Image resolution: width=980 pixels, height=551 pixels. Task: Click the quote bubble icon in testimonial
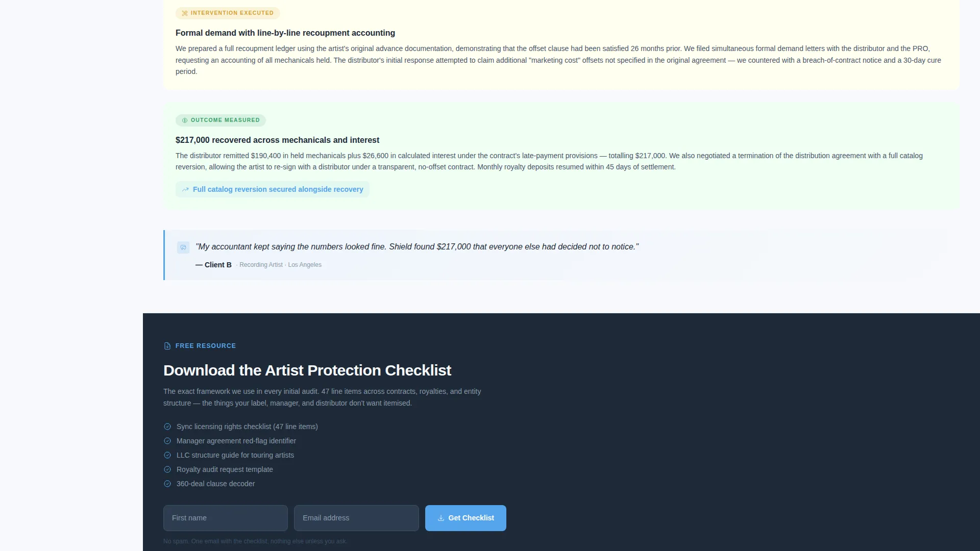tap(183, 247)
